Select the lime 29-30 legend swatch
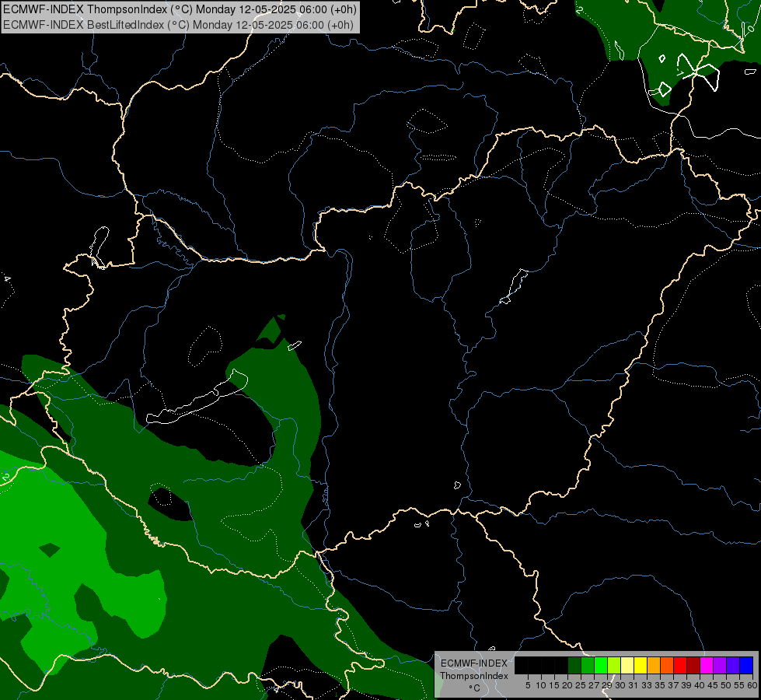This screenshot has height=700, width=761. (x=614, y=665)
